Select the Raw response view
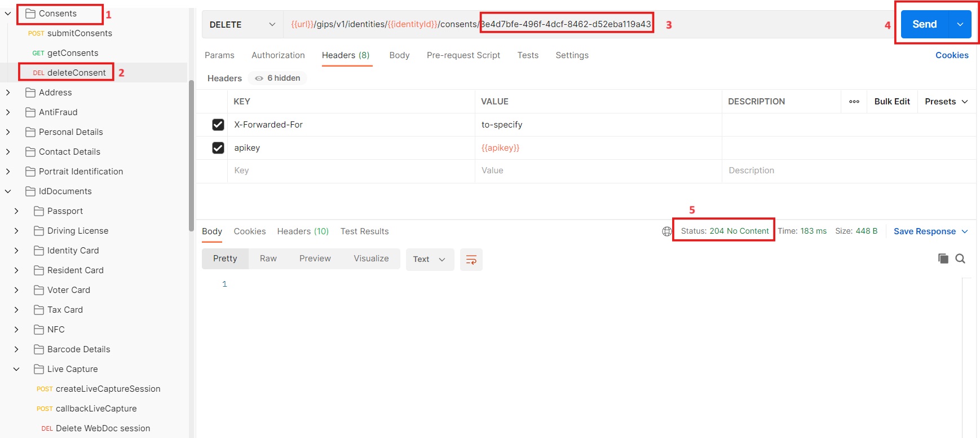The height and width of the screenshot is (438, 980). pos(268,259)
